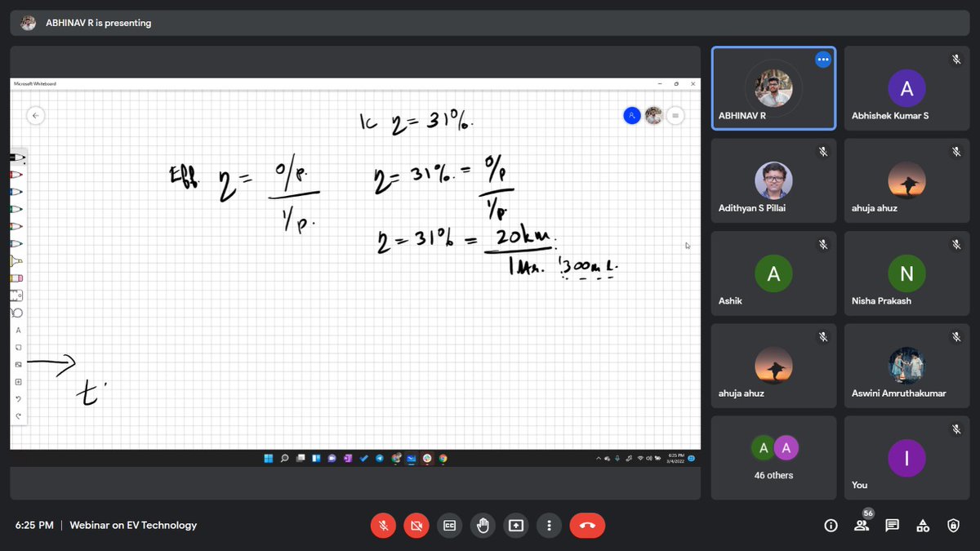Select the black pen in Whiteboard

(18, 158)
